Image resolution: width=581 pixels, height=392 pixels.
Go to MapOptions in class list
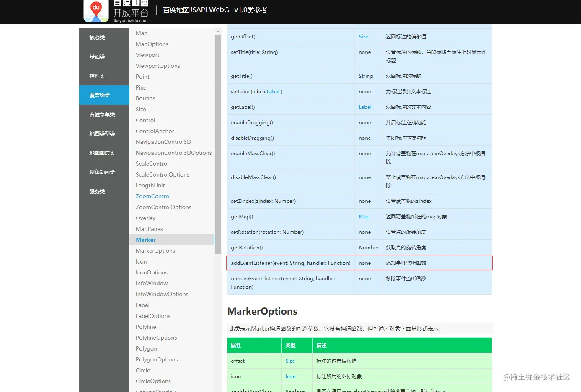(x=152, y=44)
